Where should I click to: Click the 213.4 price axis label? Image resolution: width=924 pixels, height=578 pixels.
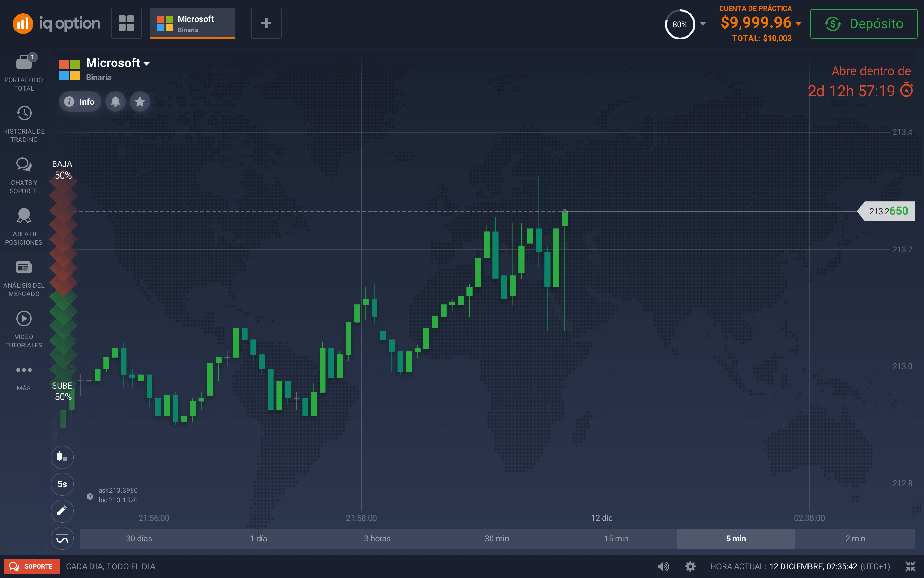point(902,132)
